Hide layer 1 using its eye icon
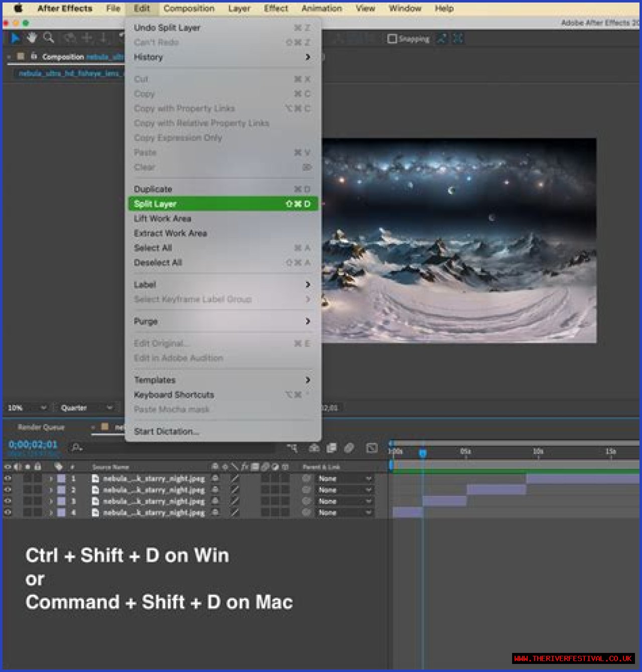Image resolution: width=642 pixels, height=672 pixels. 8,479
